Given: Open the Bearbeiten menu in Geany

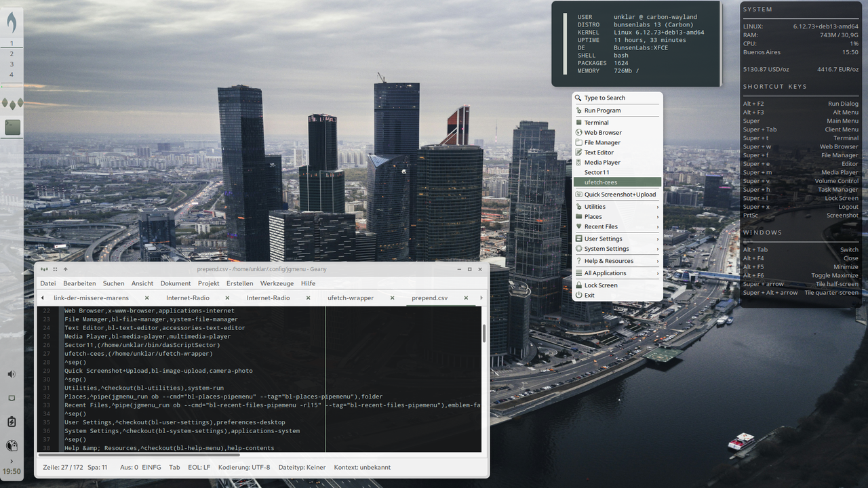Looking at the screenshot, I should click(80, 283).
